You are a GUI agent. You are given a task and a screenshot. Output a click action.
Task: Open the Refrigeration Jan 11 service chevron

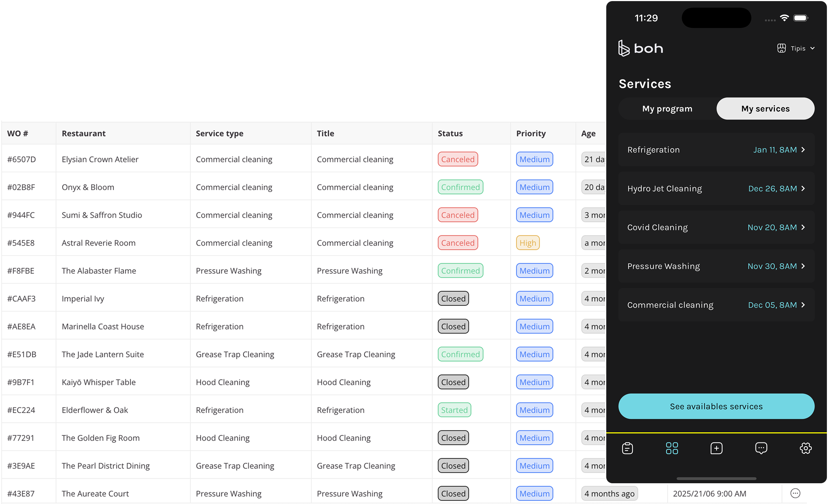click(803, 150)
